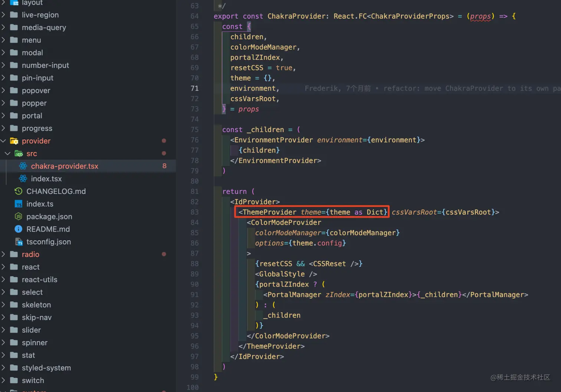Click the modal folder icon
The image size is (561, 392).
pos(14,53)
